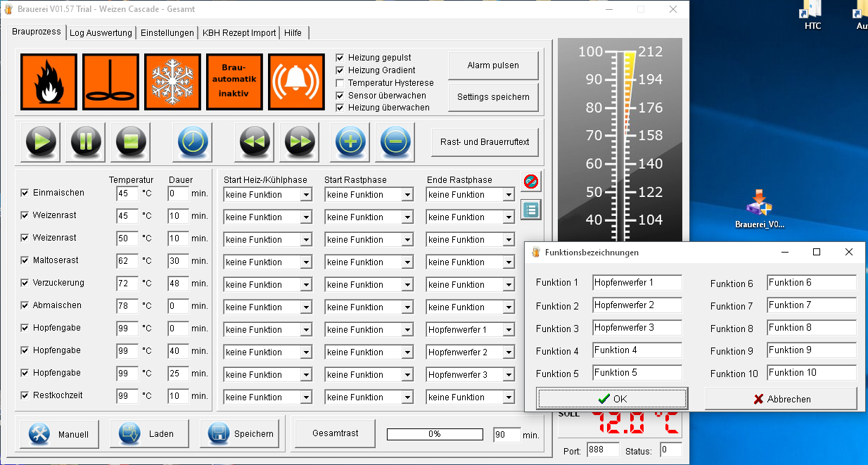Viewport: 868px width, 465px height.
Task: Click the stirrer agitator icon
Action: (x=110, y=82)
